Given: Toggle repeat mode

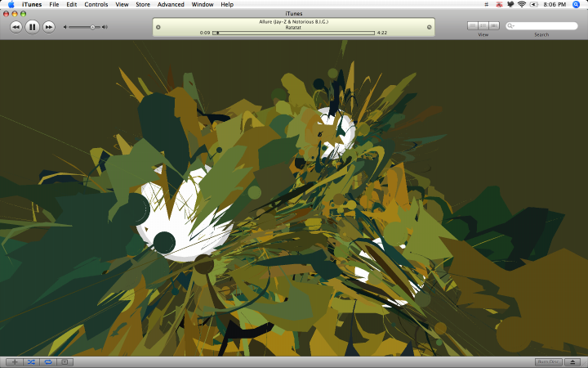Looking at the screenshot, I should (48, 362).
